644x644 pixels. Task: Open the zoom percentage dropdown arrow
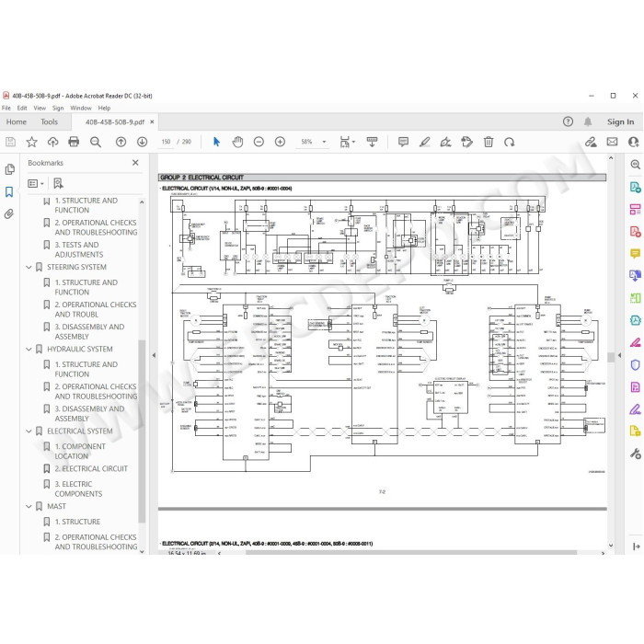pyautogui.click(x=324, y=142)
